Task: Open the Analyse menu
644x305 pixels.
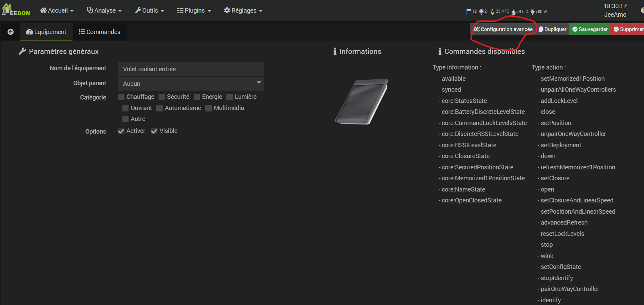Action: (x=104, y=11)
